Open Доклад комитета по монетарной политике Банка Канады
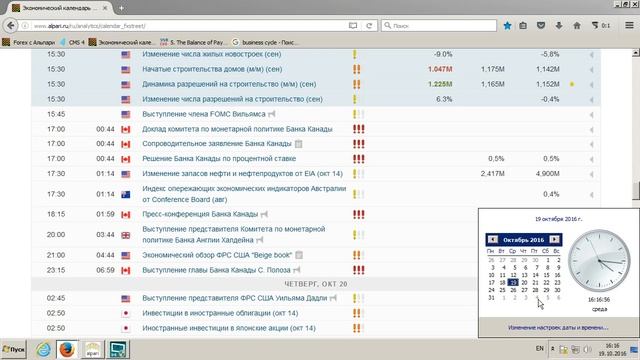This screenshot has width=640, height=360. pyautogui.click(x=237, y=129)
